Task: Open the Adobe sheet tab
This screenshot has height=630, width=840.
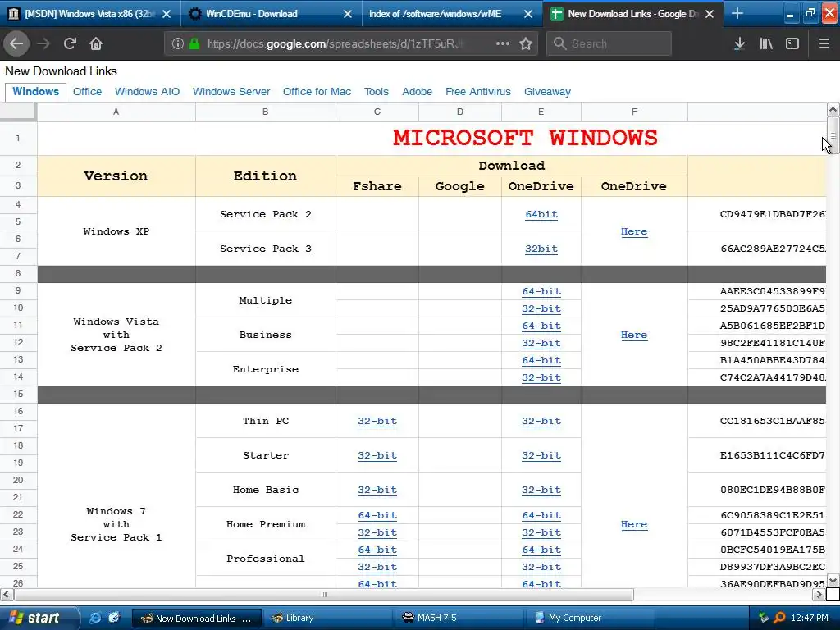Action: [x=418, y=92]
